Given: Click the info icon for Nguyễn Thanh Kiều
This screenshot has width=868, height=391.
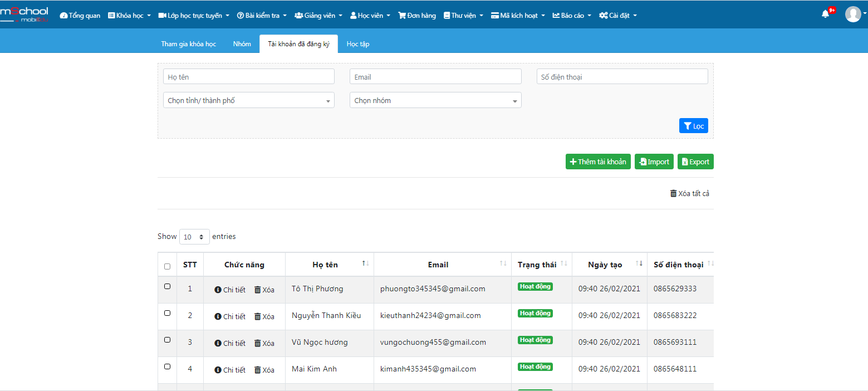Looking at the screenshot, I should (218, 316).
